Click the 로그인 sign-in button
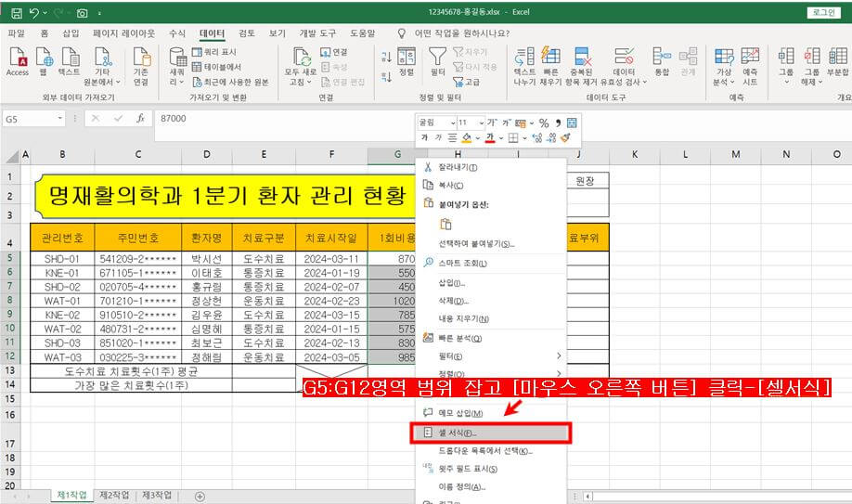Viewport: 852px width, 504px height. 824,12
